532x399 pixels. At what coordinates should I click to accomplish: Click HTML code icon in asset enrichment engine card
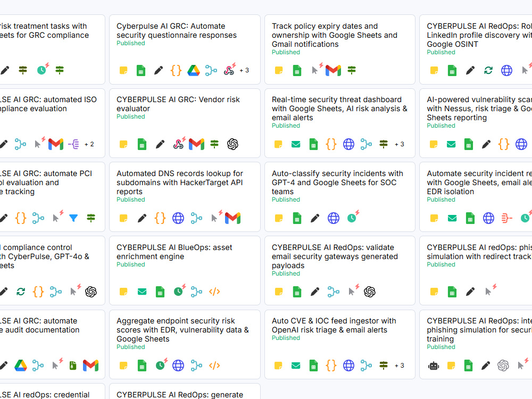[214, 292]
